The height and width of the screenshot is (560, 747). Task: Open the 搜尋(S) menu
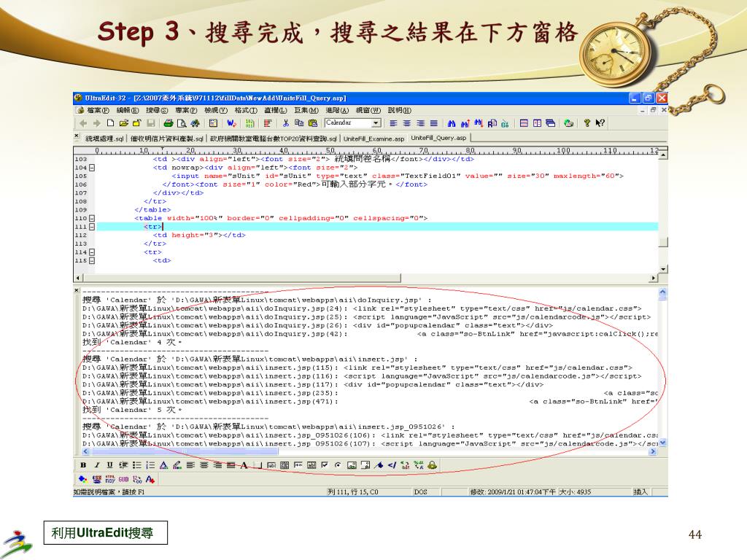[157, 111]
